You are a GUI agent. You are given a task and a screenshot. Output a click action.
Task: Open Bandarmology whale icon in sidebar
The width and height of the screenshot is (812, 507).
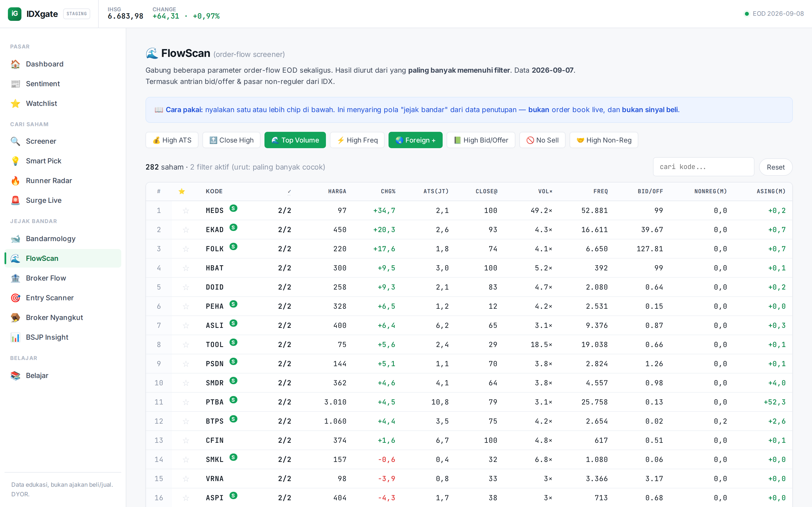coord(16,239)
